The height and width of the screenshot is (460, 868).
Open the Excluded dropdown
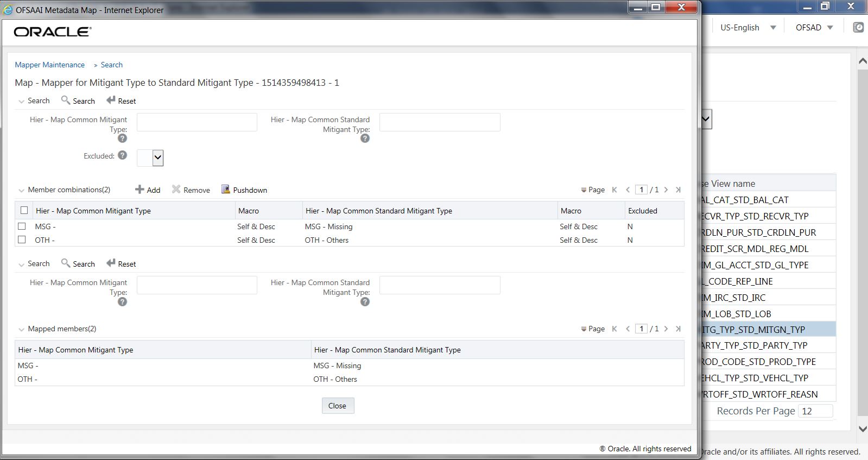[x=157, y=158]
